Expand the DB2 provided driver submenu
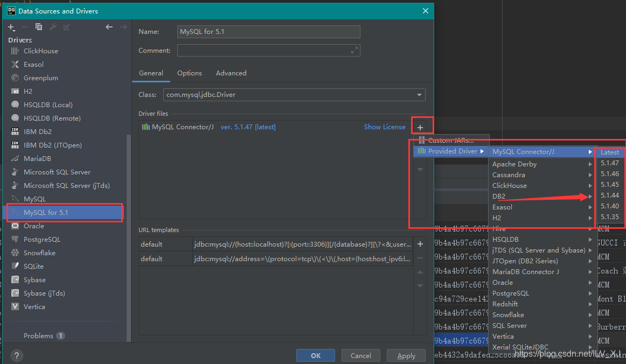This screenshot has height=364, width=626. pyautogui.click(x=542, y=197)
